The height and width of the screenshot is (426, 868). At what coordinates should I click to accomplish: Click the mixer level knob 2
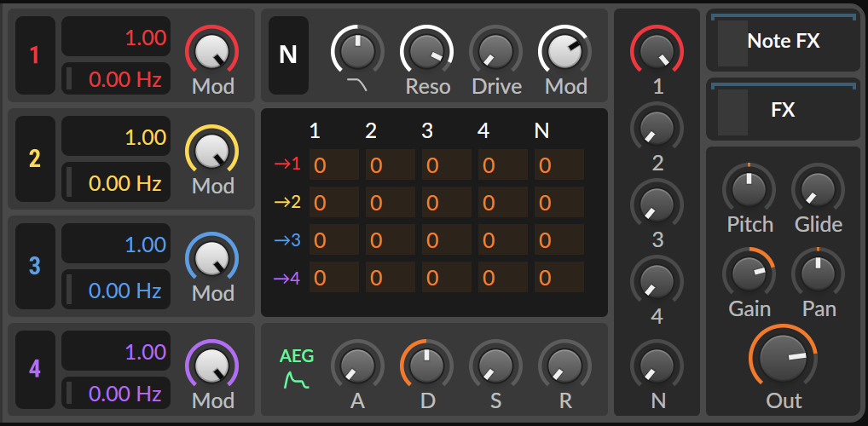(x=657, y=128)
